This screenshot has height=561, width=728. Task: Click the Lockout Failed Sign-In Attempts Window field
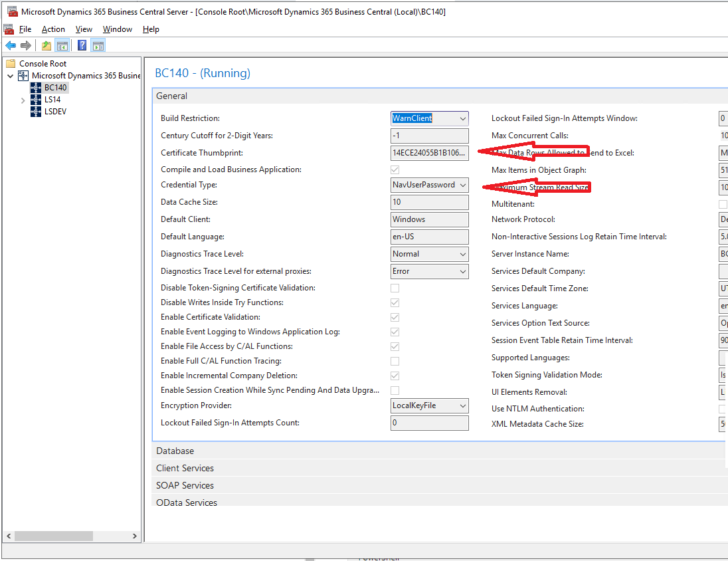(x=723, y=118)
